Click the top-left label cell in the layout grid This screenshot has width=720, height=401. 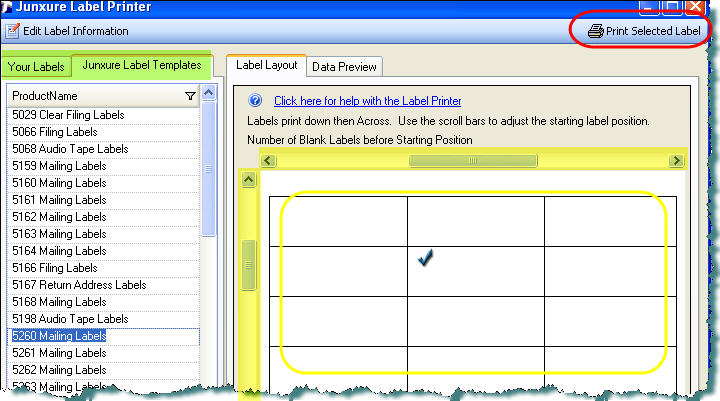338,221
